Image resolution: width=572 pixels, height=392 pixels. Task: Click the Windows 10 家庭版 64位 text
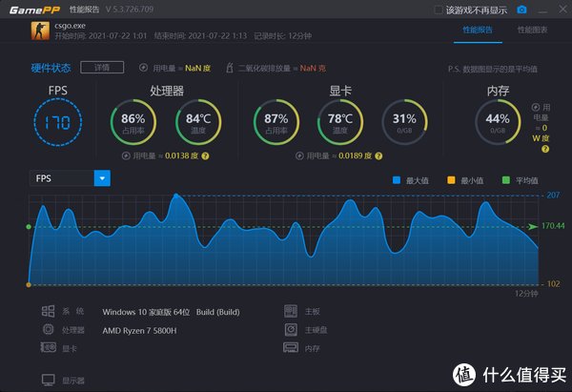point(146,312)
